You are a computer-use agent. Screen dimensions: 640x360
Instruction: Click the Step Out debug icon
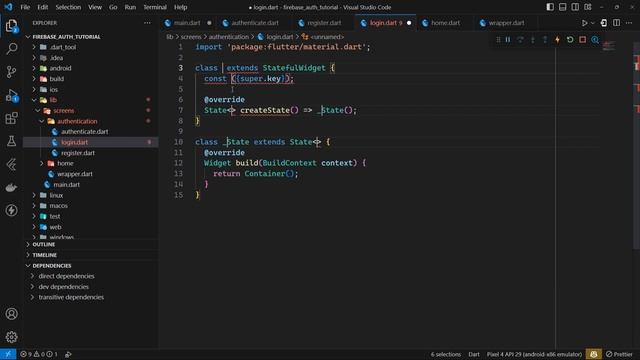(x=545, y=40)
